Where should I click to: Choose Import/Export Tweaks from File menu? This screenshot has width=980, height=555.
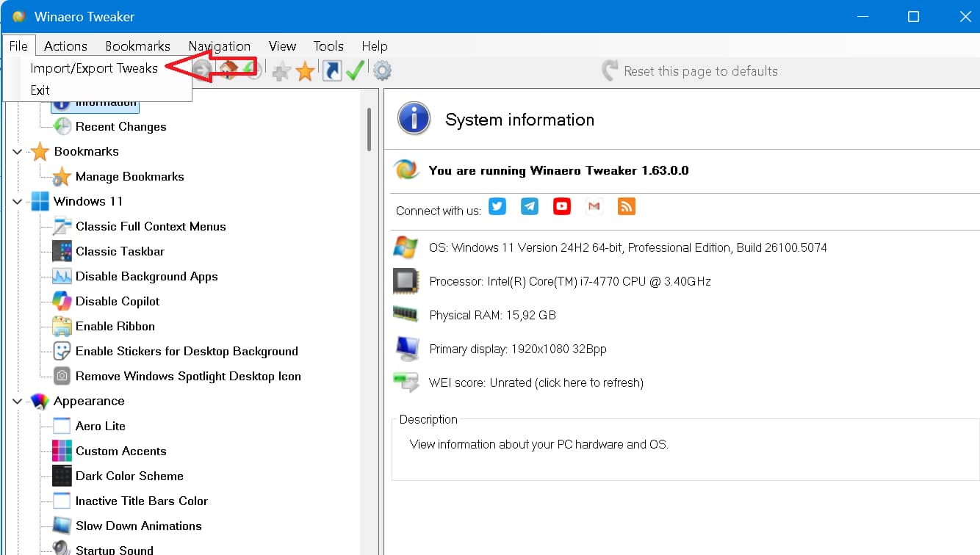pos(94,68)
